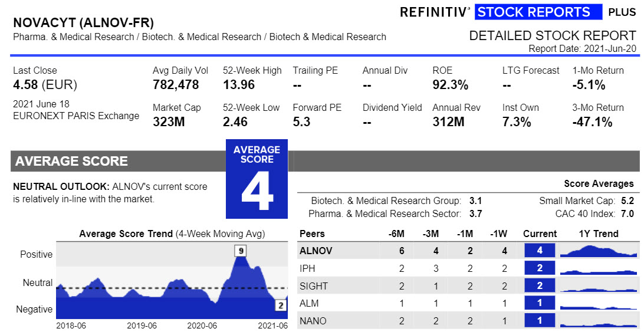Click the PLUS label beside Stock Reports
Screen dimensions: 644x332
click(x=622, y=12)
